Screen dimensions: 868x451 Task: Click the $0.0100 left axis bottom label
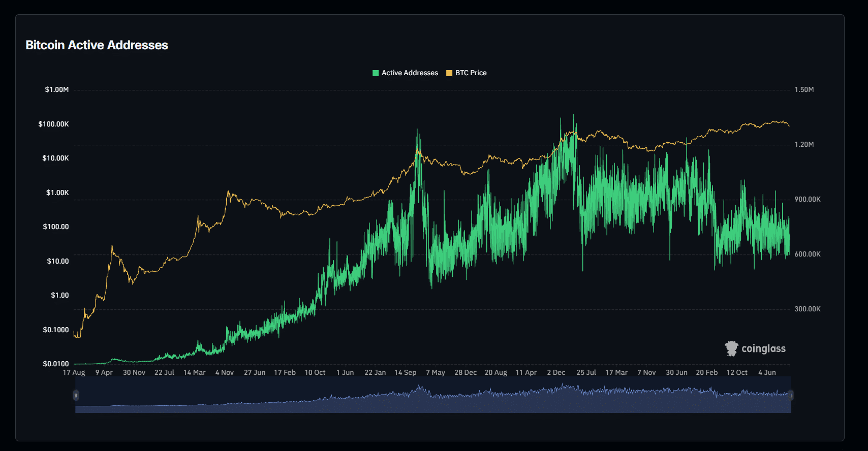point(55,364)
